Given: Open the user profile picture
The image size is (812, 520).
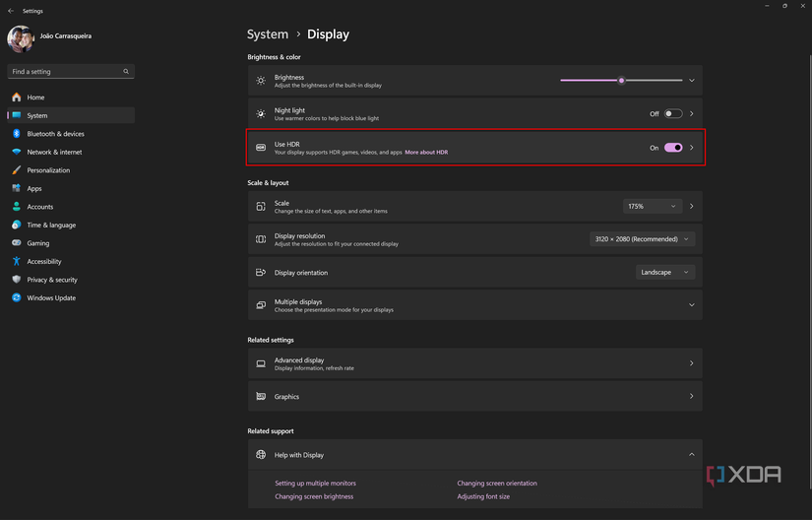Looking at the screenshot, I should (21, 38).
